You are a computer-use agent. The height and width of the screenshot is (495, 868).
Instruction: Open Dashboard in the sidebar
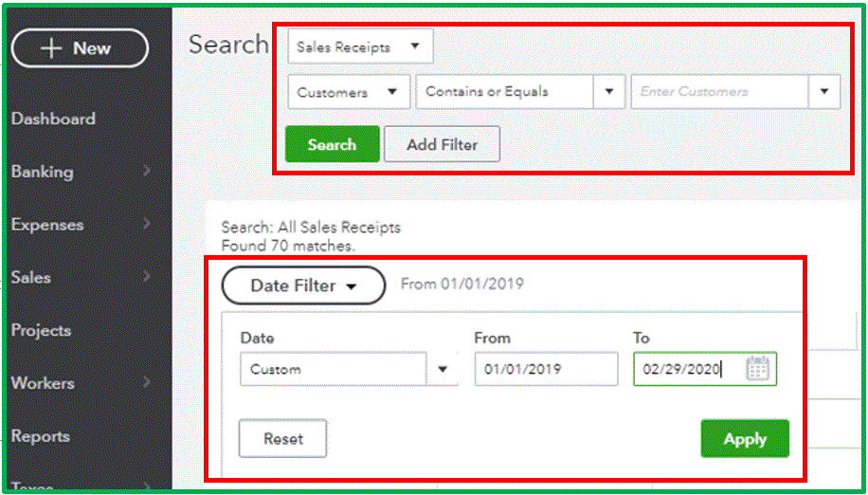[53, 119]
